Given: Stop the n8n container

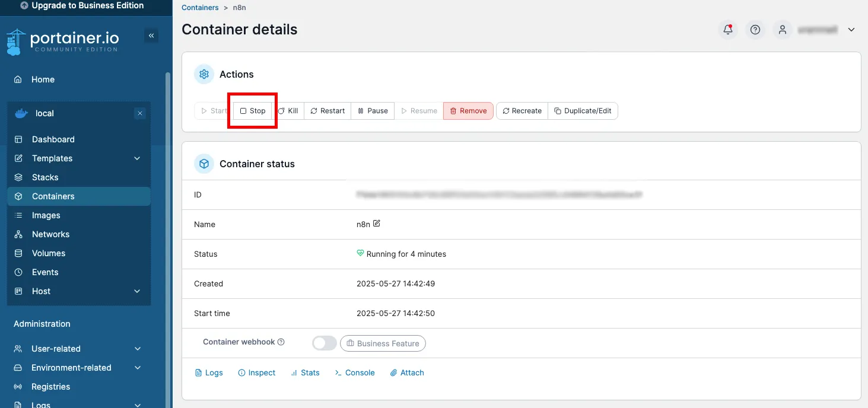Looking at the screenshot, I should (253, 111).
